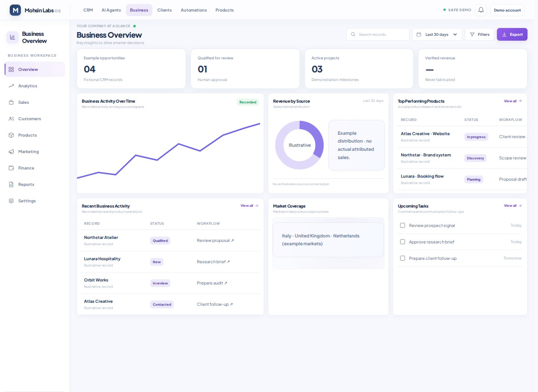The image size is (538, 392).
Task: View all Top Performing Products
Action: click(x=513, y=101)
